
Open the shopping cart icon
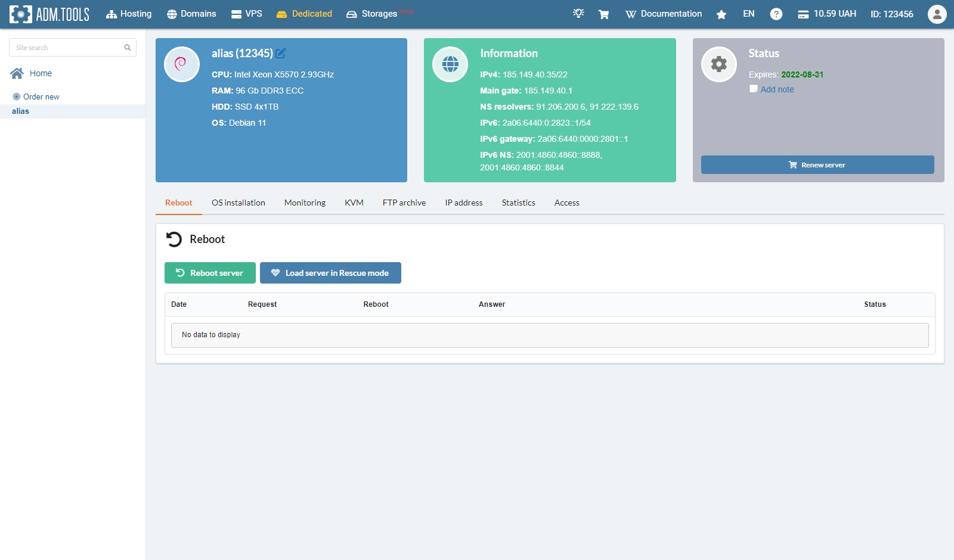point(603,14)
